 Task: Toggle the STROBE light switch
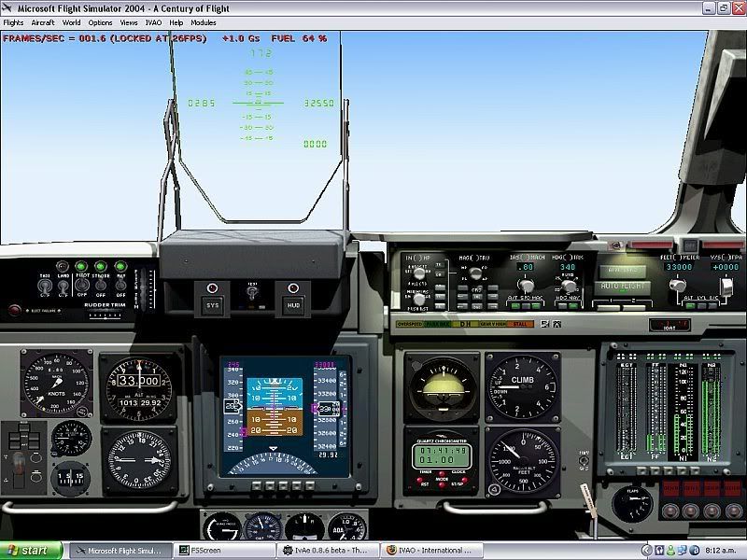click(101, 287)
